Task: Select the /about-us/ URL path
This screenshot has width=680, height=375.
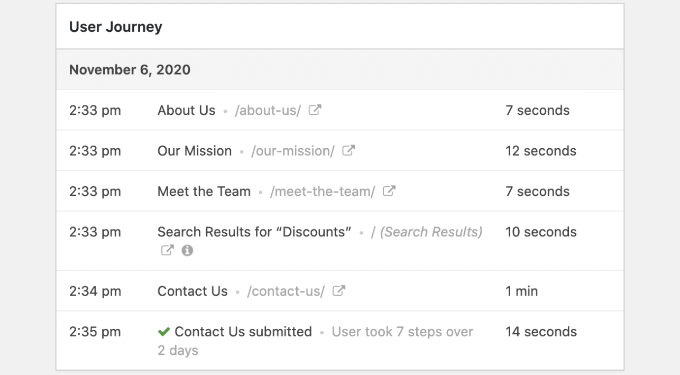Action: pyautogui.click(x=268, y=111)
